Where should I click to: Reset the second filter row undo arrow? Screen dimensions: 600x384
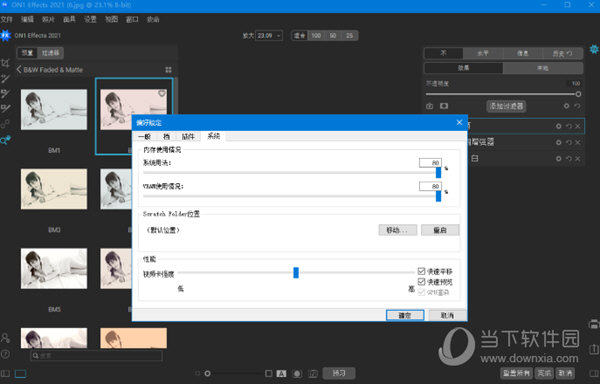pos(569,142)
